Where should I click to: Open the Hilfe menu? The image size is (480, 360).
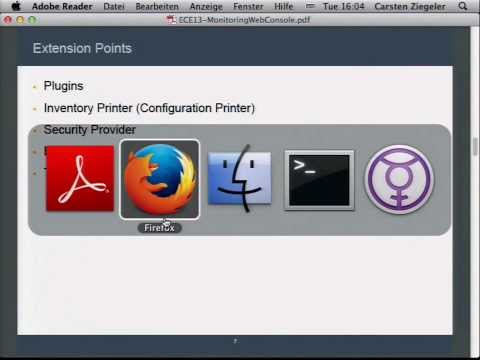283,6
